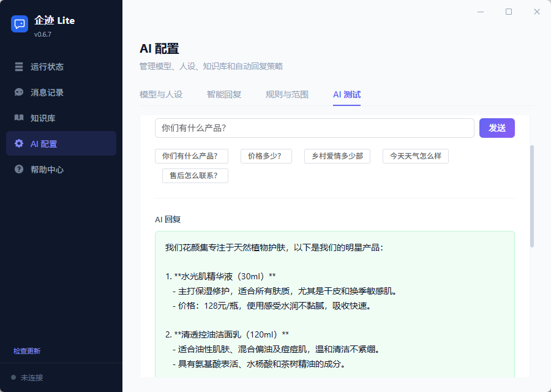Image resolution: width=551 pixels, height=392 pixels.
Task: Select the green AI 回复 message bubble
Action: [334, 294]
